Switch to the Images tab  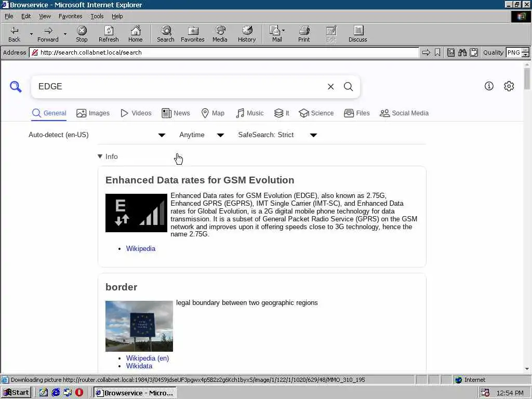93,113
